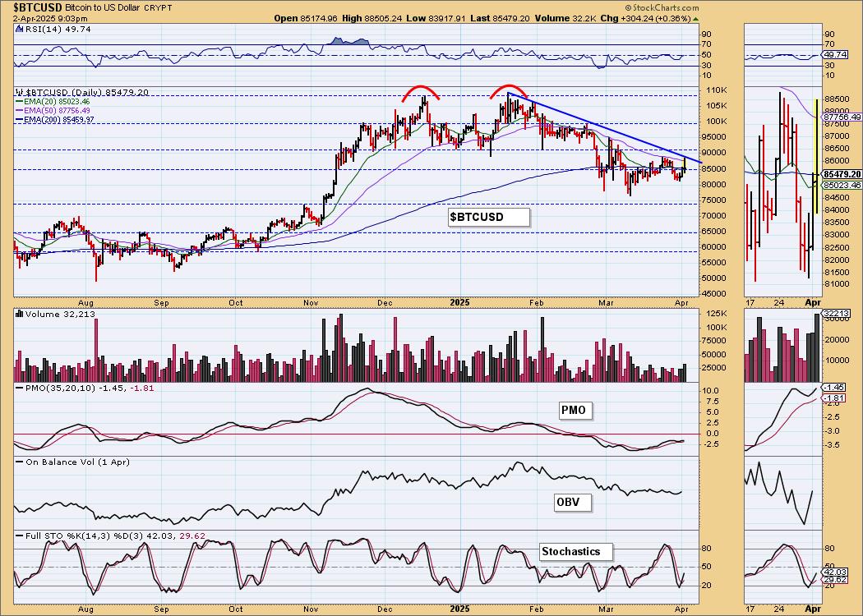Image resolution: width=863 pixels, height=616 pixels.
Task: Click the red arc over the December price peak
Action: [x=421, y=92]
